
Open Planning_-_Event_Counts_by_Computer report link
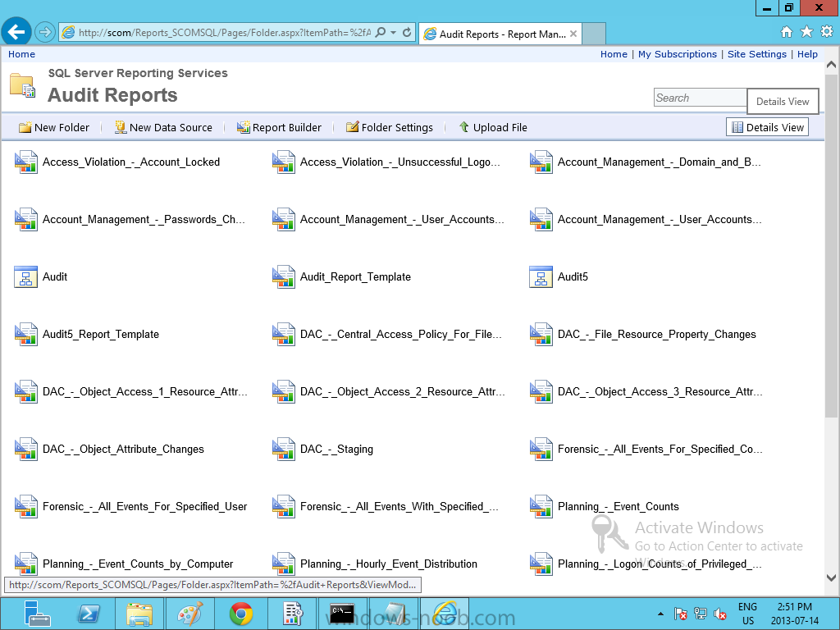pyautogui.click(x=138, y=564)
